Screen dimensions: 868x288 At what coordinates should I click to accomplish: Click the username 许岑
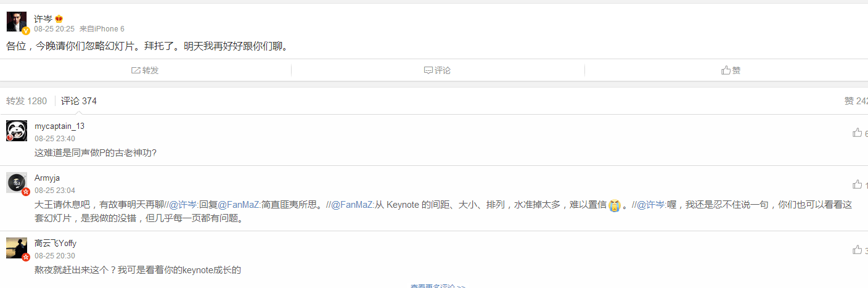pos(43,19)
